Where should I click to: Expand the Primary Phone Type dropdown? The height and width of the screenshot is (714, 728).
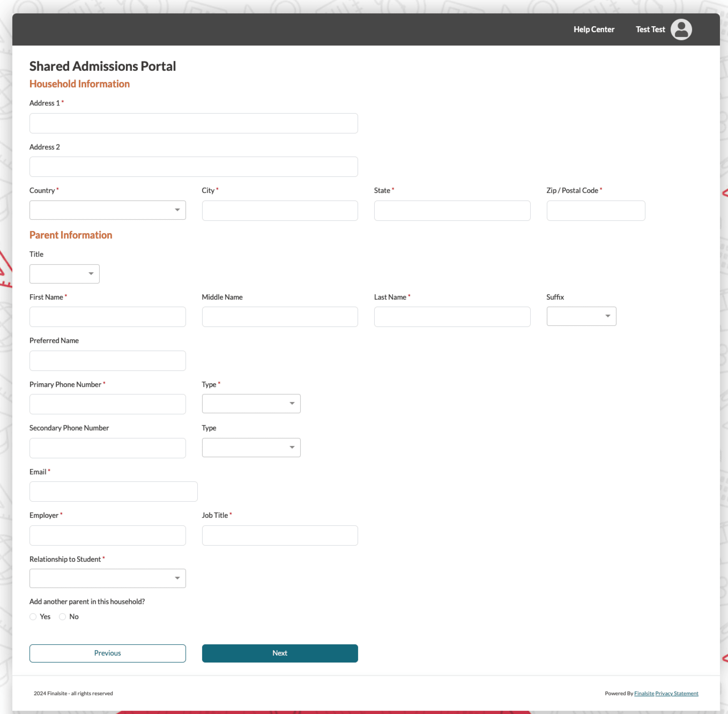coord(251,403)
